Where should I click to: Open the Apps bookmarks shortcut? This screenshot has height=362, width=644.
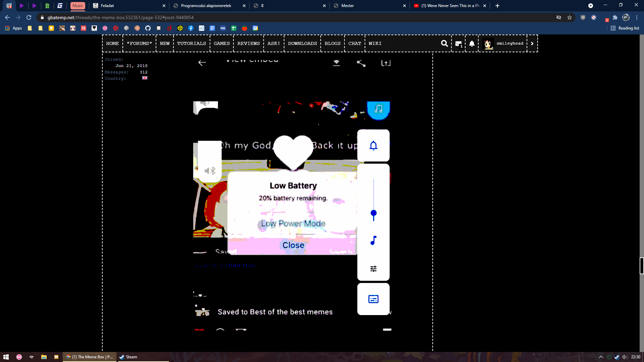tap(13, 28)
